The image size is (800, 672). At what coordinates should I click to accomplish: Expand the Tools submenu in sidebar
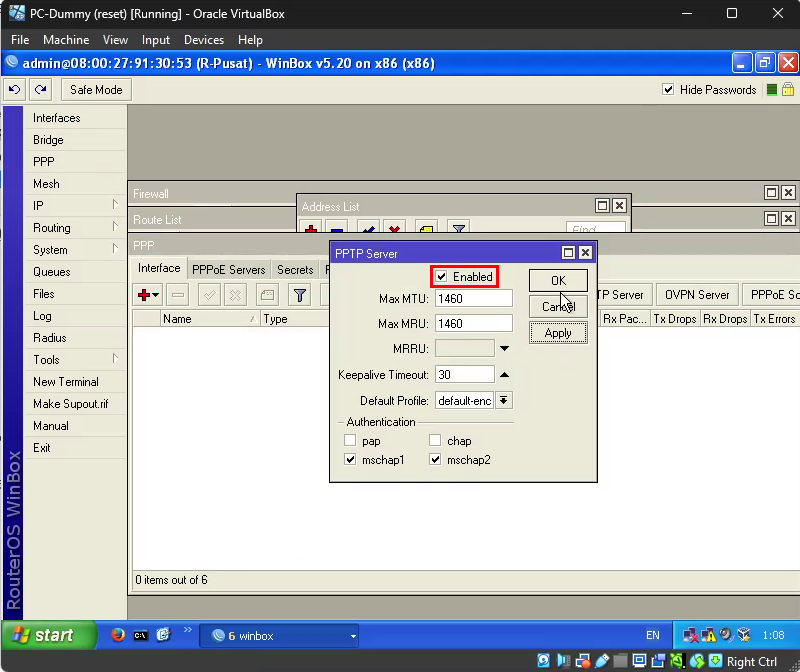(x=115, y=359)
